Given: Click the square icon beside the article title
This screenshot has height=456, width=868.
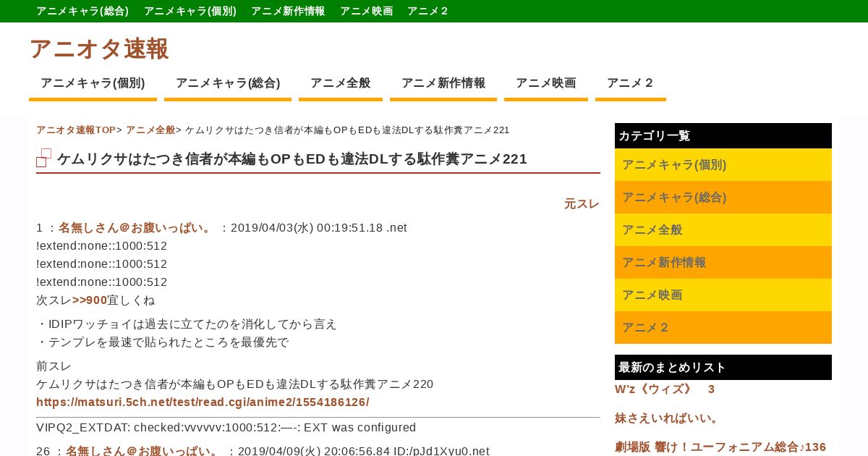Looking at the screenshot, I should [43, 158].
